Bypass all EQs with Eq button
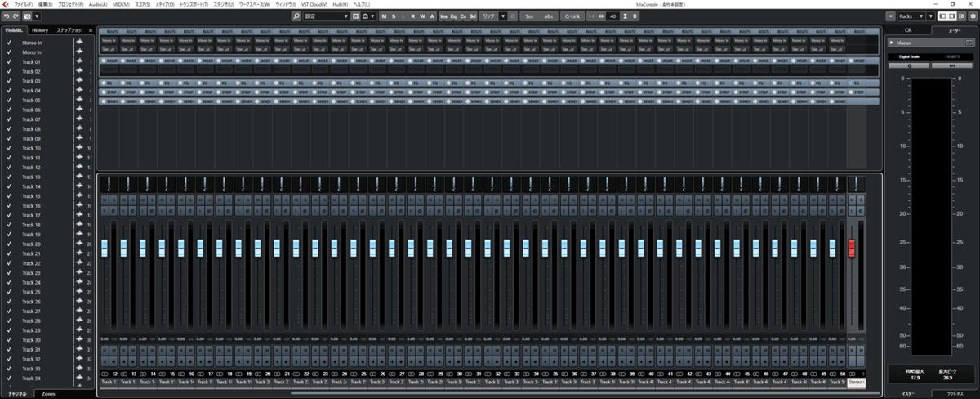Viewport: 980px width, 399px height. click(x=453, y=16)
